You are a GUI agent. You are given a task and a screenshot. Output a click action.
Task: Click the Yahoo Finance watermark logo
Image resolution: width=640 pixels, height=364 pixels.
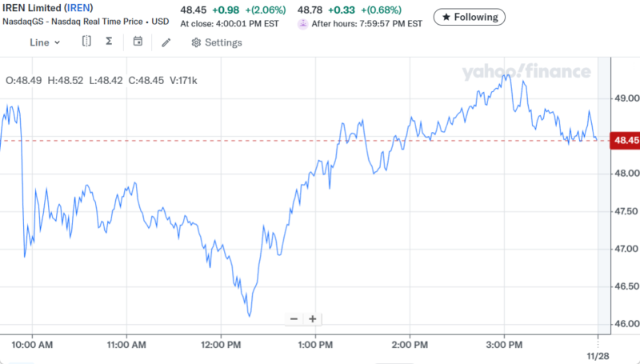pyautogui.click(x=526, y=72)
